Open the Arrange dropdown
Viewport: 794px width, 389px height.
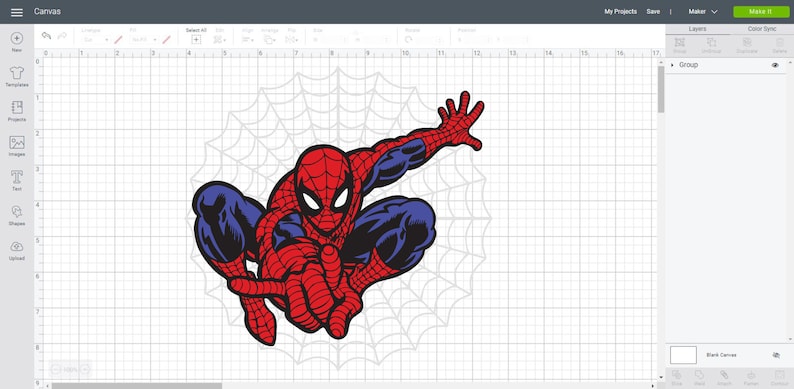point(270,40)
